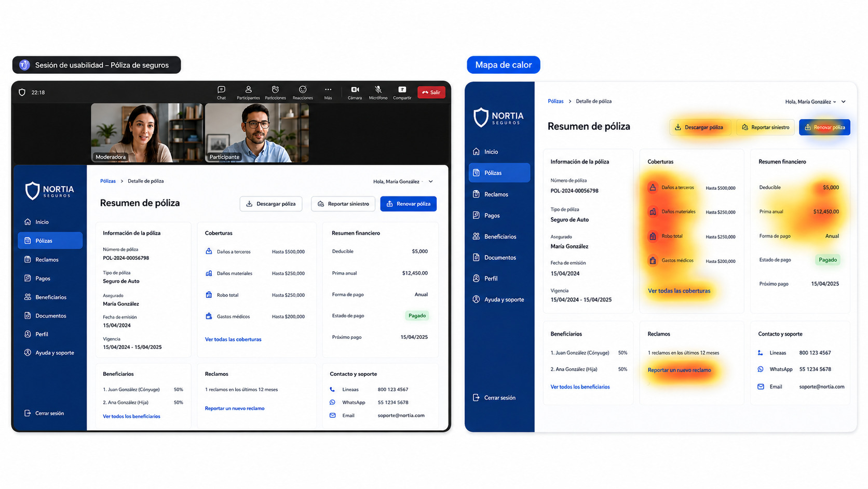The width and height of the screenshot is (868, 489).
Task: Click POL-2024-00056798 in heat map view
Action: click(574, 191)
